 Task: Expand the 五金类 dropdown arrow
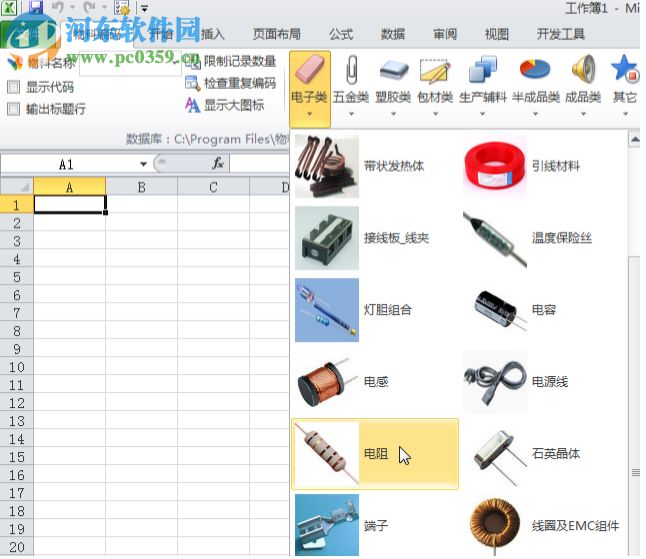point(351,114)
